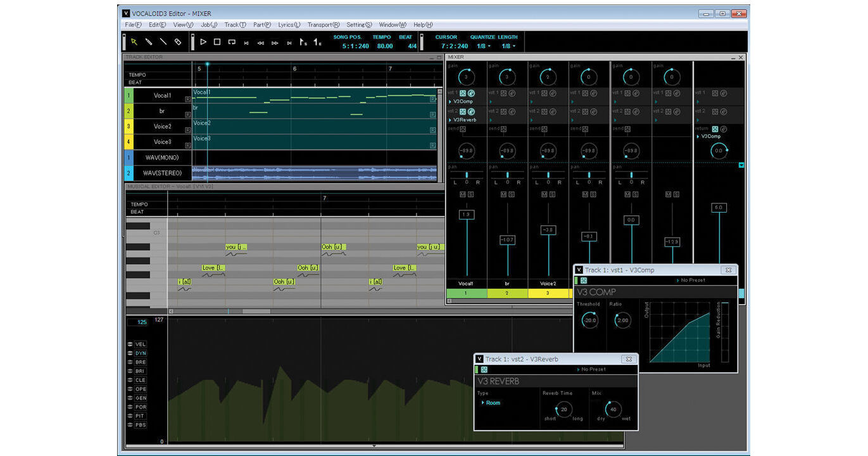Select the WAV(STEREO) track
Image resolution: width=868 pixels, height=456 pixels.
(162, 173)
